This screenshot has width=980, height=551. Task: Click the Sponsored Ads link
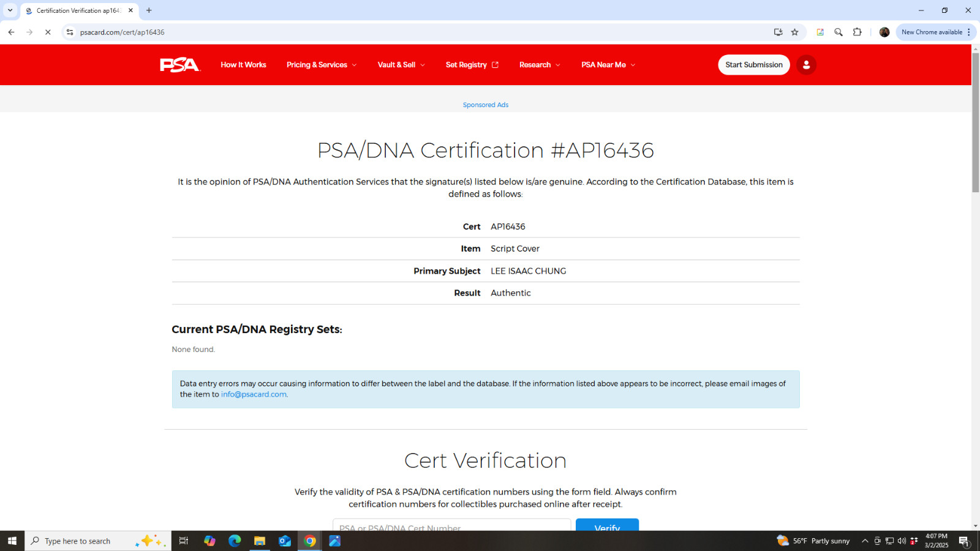pyautogui.click(x=486, y=105)
